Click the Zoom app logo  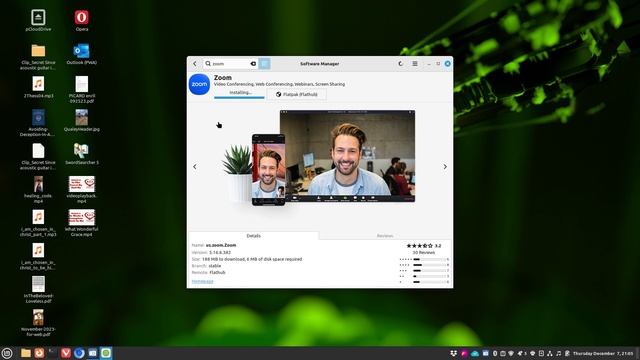[x=199, y=84]
